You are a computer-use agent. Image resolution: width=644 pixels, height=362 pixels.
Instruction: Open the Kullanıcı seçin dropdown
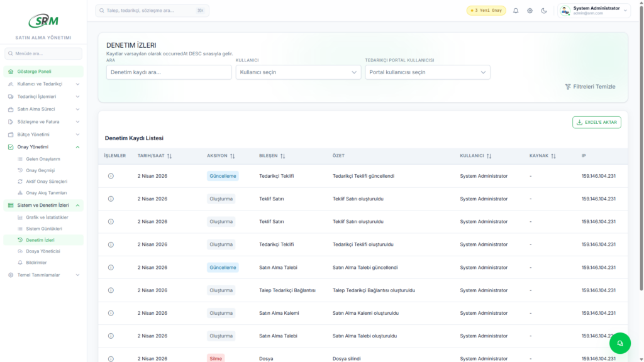coord(298,72)
